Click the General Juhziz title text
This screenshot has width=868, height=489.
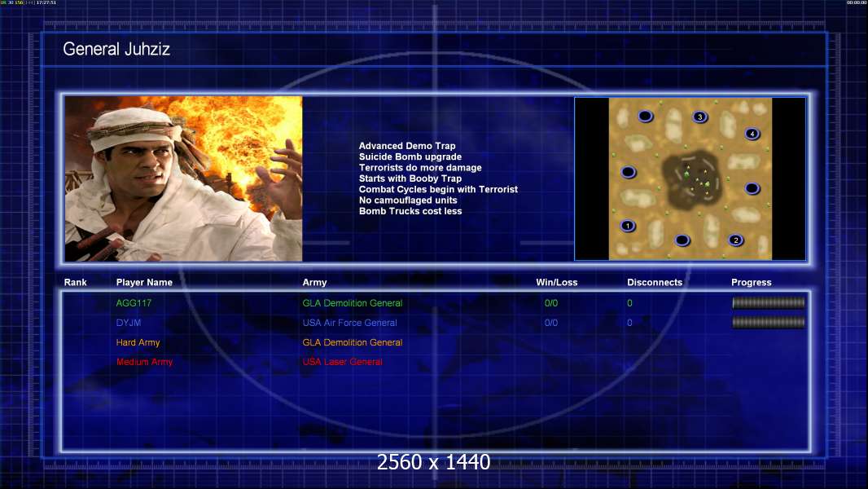click(116, 50)
